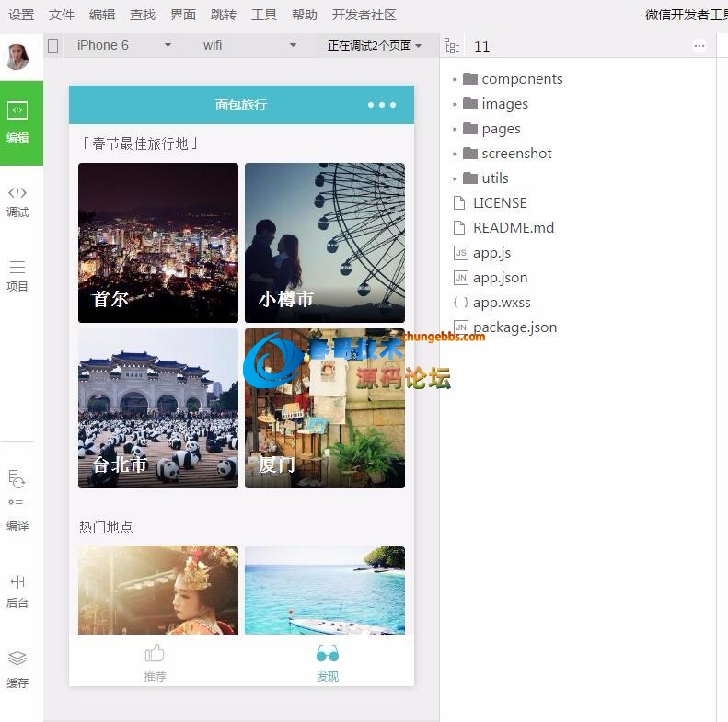Viewport: 728px width, 722px height.
Task: Toggle the device rotation phone icon
Action: coord(53,45)
